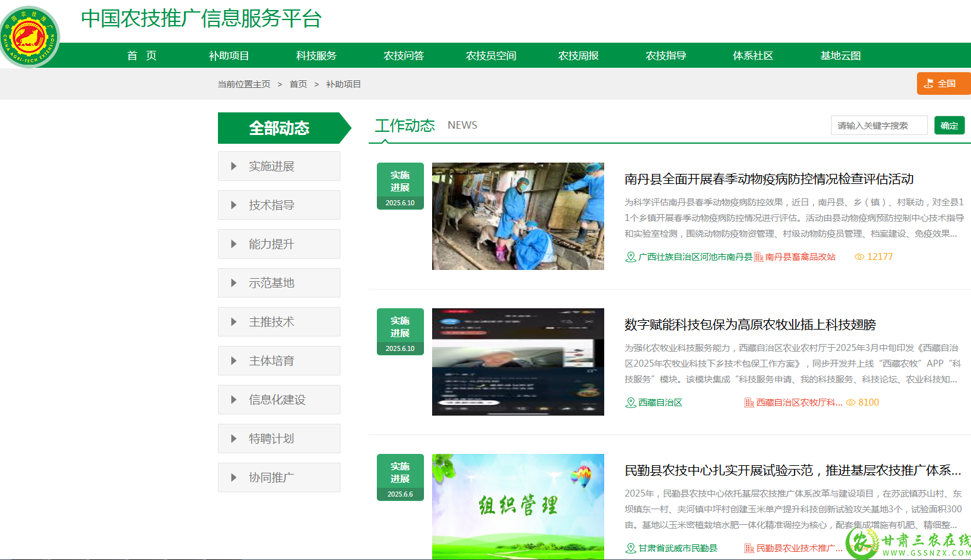This screenshot has height=560, width=971.
Task: Open article 数字赋能科技包保为高原农牧业插上科技翅膀
Action: 750,325
